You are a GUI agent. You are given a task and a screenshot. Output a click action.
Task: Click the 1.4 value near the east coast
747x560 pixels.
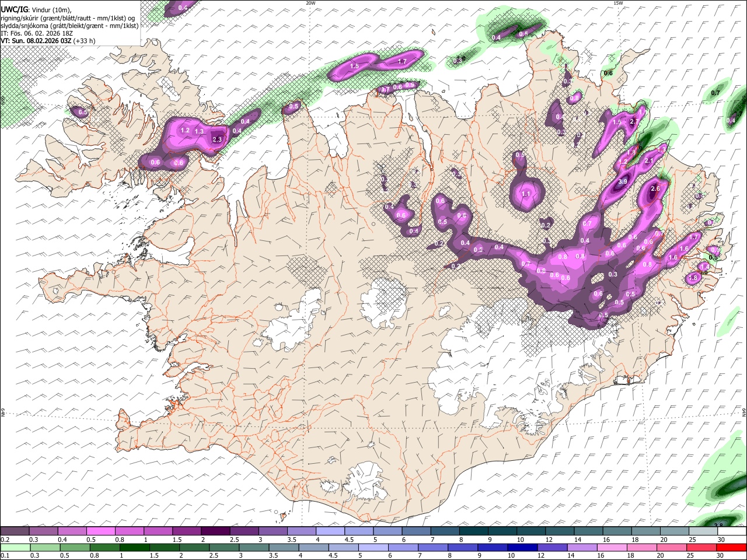tap(705, 267)
